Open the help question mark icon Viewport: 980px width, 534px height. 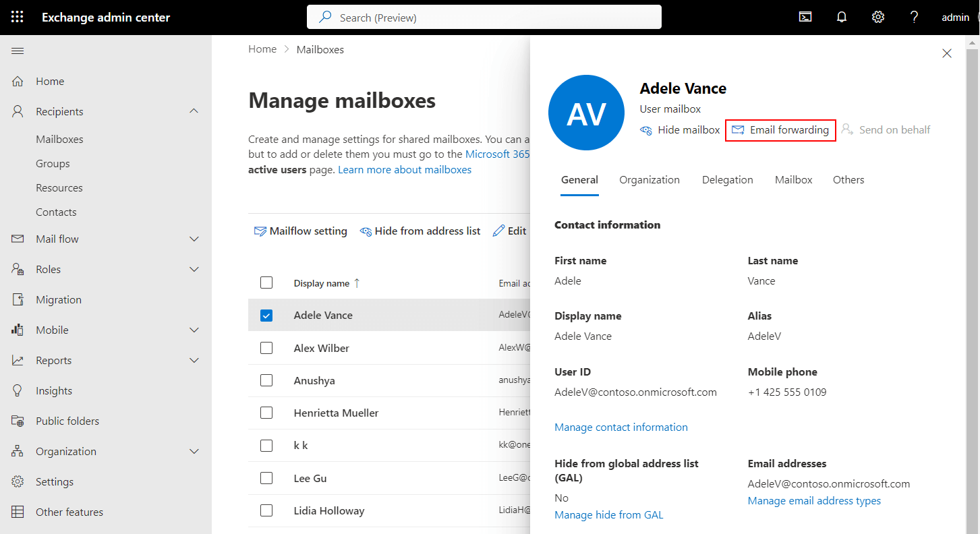tap(914, 17)
